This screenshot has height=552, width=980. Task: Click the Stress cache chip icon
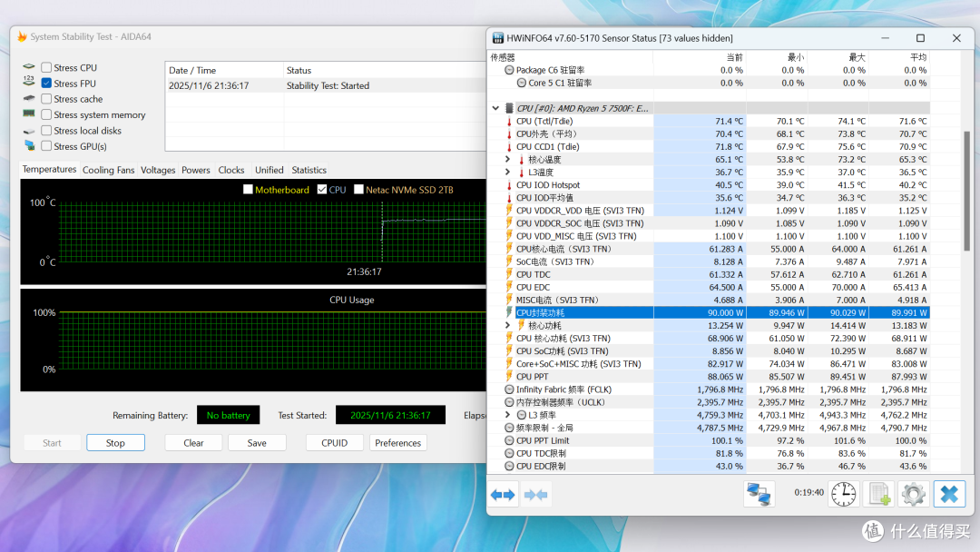tap(29, 98)
